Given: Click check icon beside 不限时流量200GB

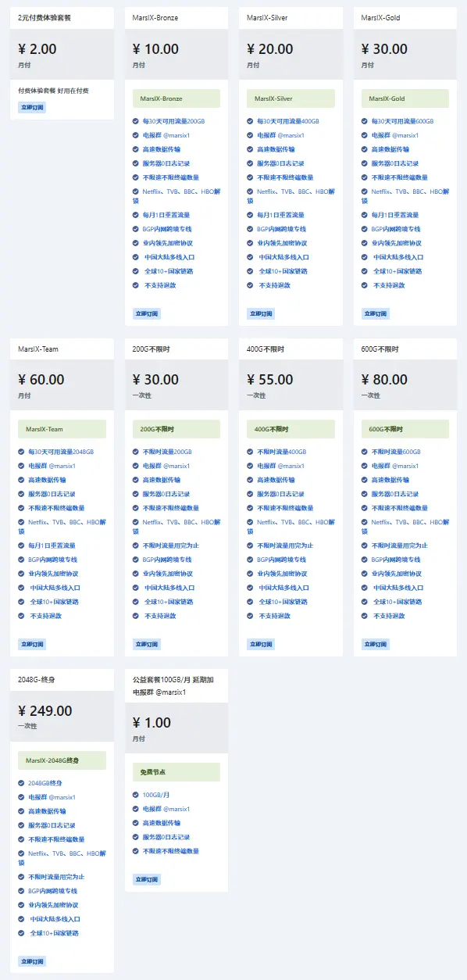Looking at the screenshot, I should pyautogui.click(x=136, y=452).
